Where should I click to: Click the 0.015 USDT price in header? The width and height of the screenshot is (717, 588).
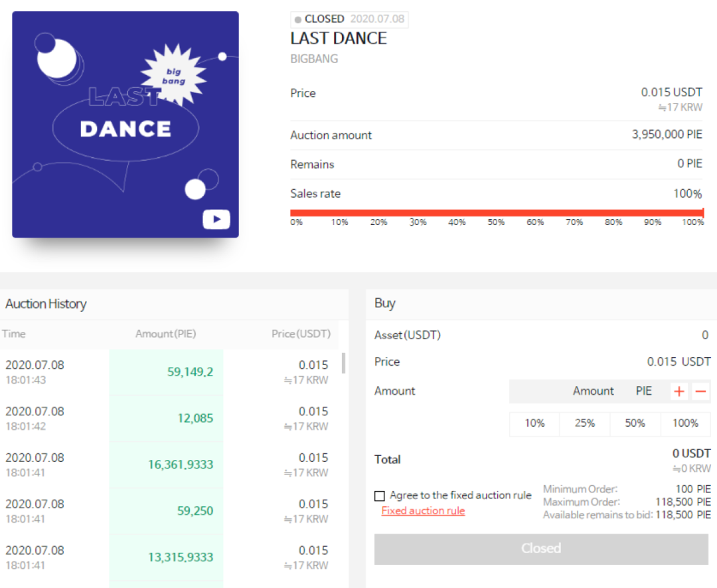tap(671, 92)
